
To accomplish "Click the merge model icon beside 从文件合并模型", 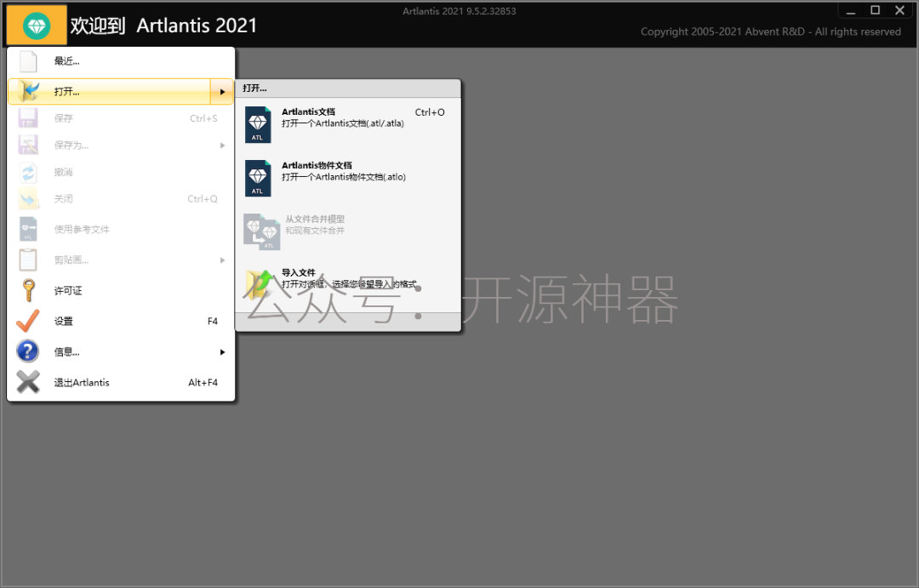I will [x=261, y=231].
